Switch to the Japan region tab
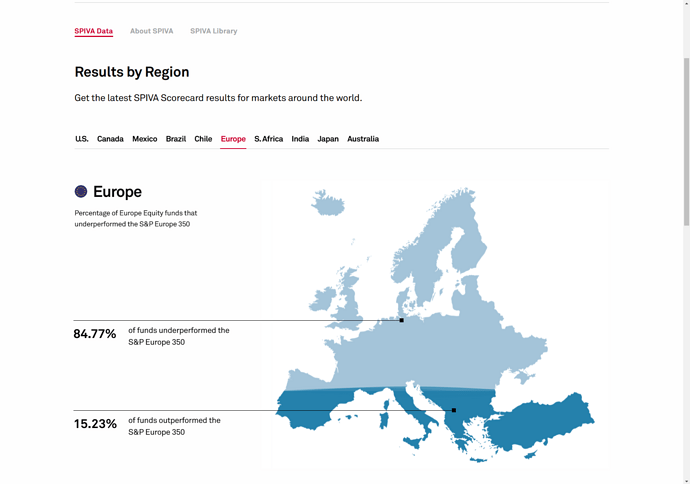The image size is (690, 484). 328,139
